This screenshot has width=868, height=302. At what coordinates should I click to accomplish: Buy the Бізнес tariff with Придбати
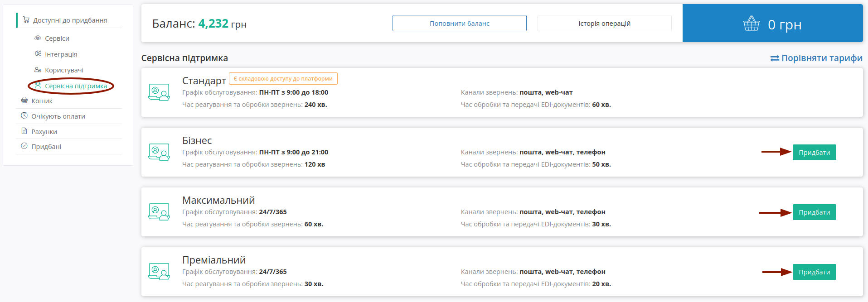[x=815, y=153]
